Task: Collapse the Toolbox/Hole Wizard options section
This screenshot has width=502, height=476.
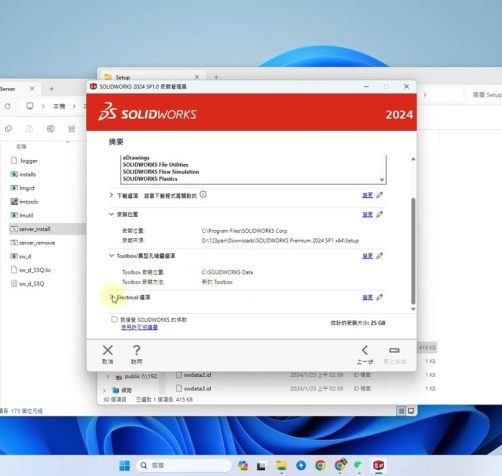Action: [x=111, y=256]
